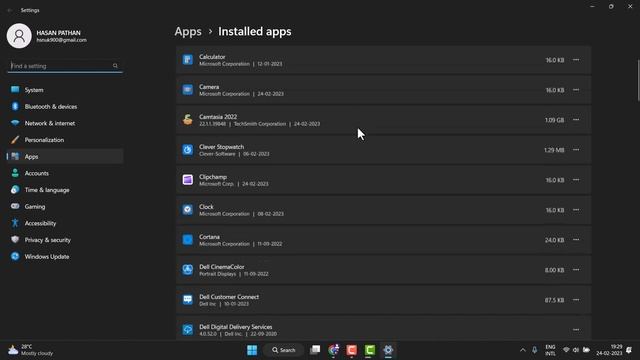The image size is (640, 360).
Task: Click the Camtasia 2022 app icon
Action: click(x=187, y=120)
